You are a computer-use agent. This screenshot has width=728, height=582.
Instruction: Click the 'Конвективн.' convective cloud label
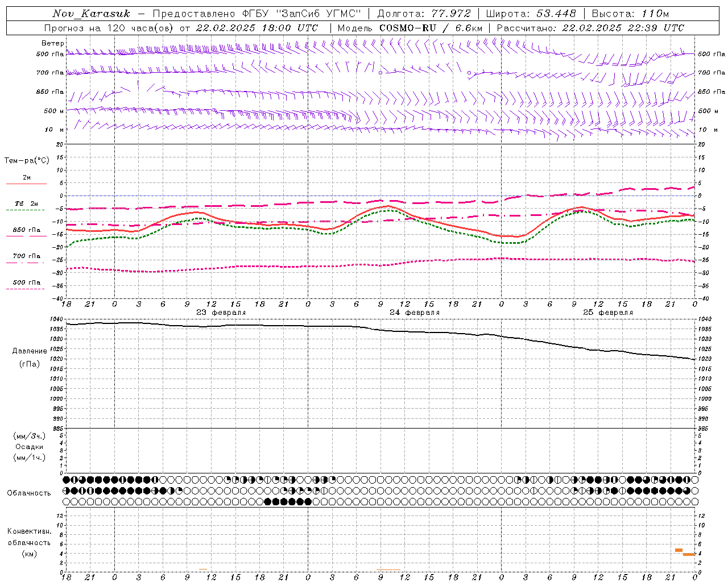pyautogui.click(x=29, y=531)
